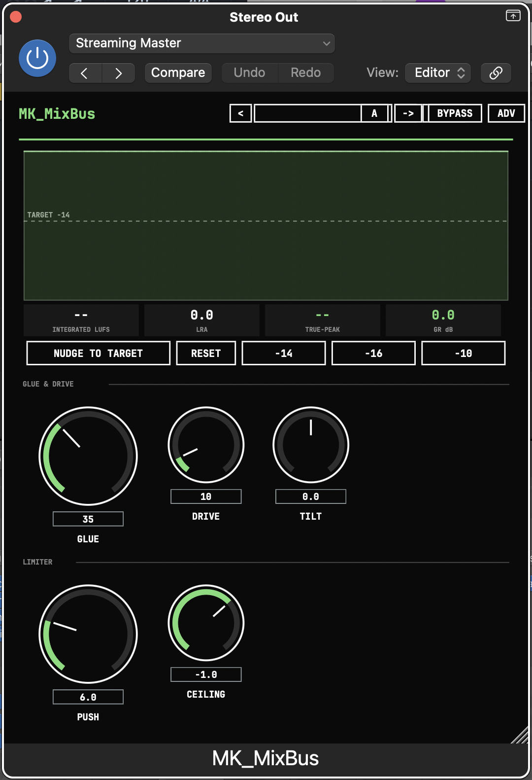Click the RESET button
532x780 pixels.
(206, 353)
